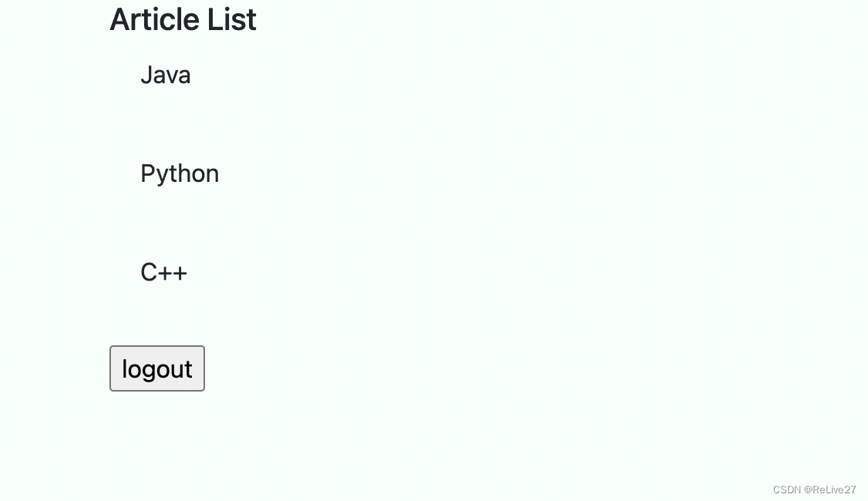
Task: Click the C++ text label
Action: coord(163,272)
